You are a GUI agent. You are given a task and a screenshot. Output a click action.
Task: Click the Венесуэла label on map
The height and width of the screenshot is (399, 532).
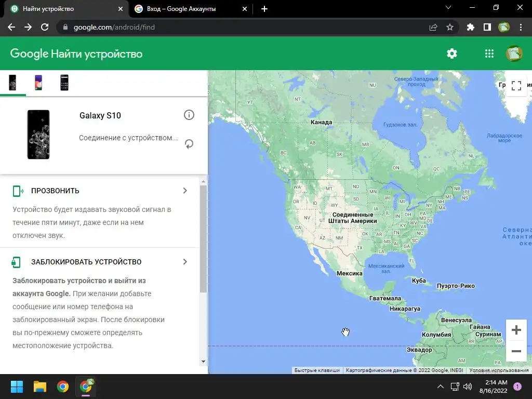click(456, 320)
